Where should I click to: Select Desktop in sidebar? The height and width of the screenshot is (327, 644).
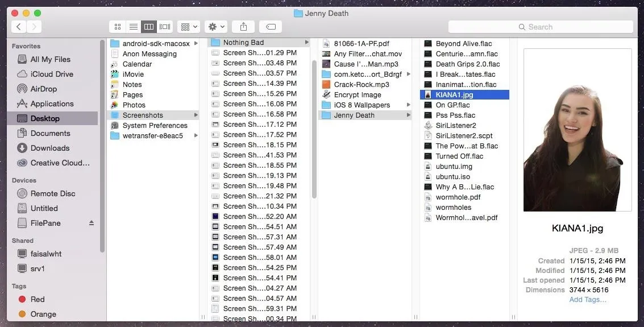(52, 118)
